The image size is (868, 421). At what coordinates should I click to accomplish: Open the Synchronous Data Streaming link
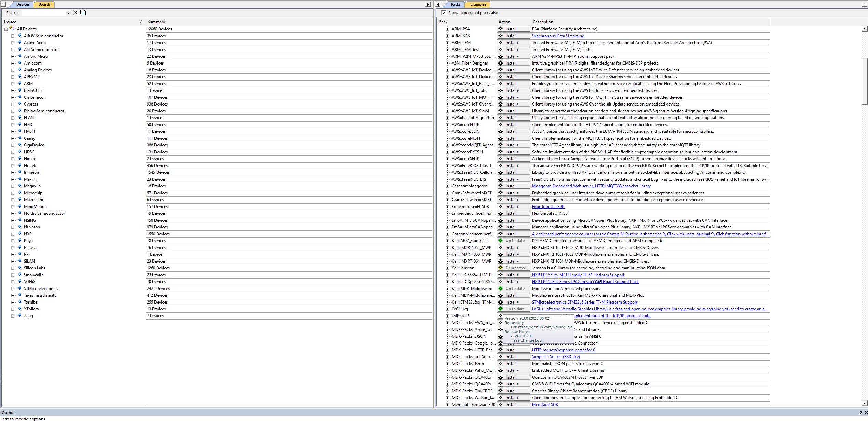pos(558,36)
